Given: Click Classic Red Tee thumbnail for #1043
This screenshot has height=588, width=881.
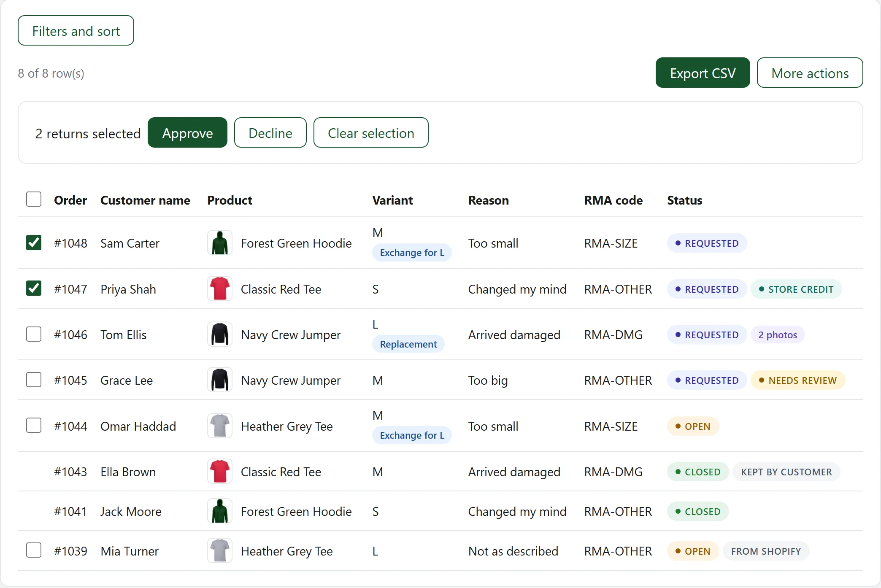Looking at the screenshot, I should click(x=220, y=472).
